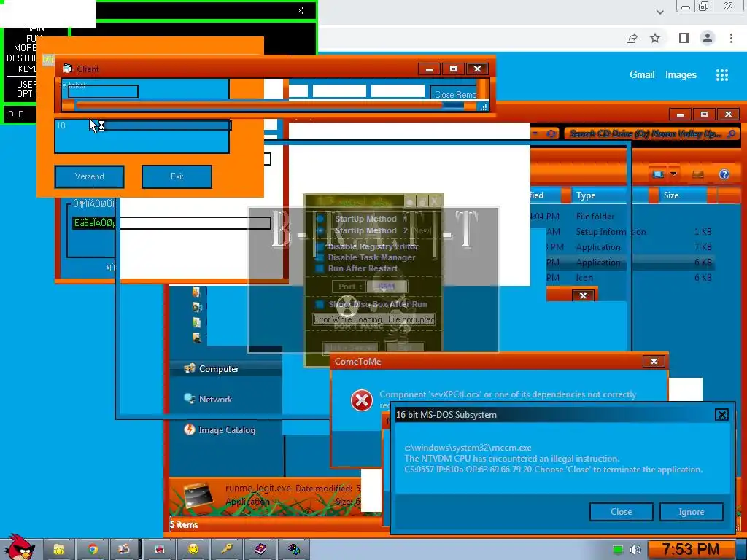The width and height of the screenshot is (747, 560).
Task: Click Explorer's preview pane icon
Action: 698,174
